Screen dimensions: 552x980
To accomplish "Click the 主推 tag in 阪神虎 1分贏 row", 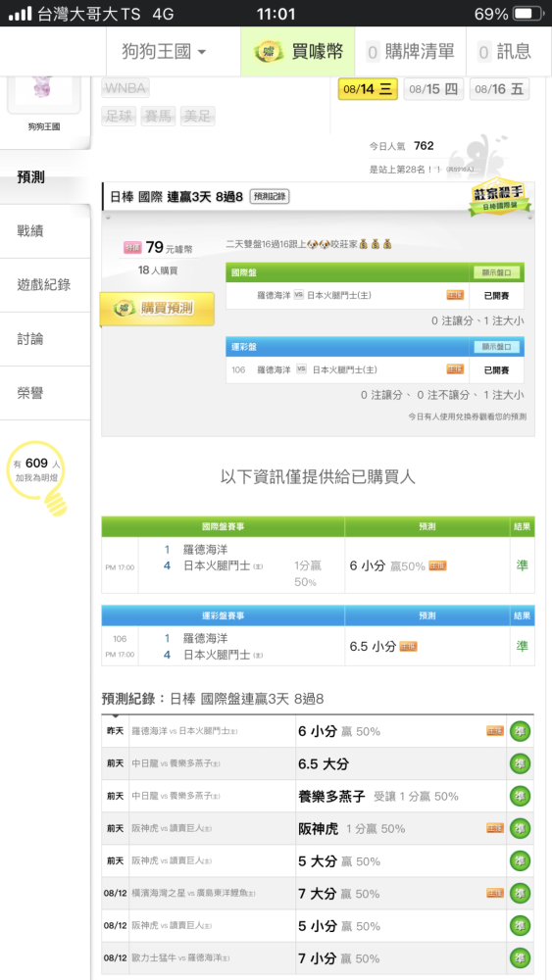I will [495, 828].
